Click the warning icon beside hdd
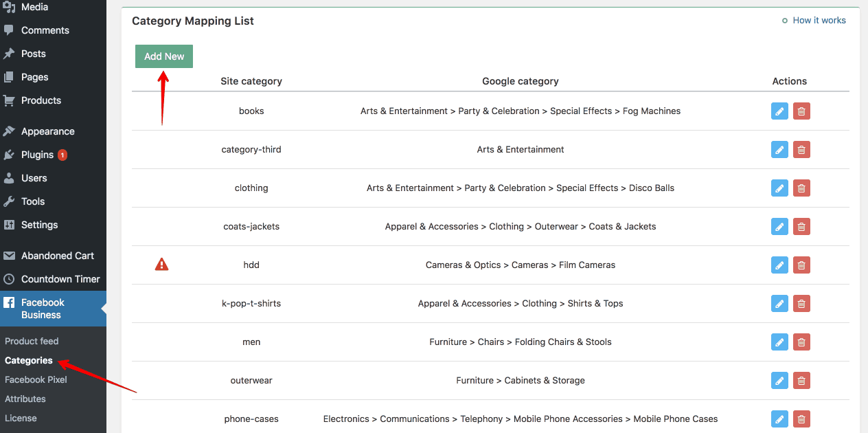868x433 pixels. (x=161, y=265)
